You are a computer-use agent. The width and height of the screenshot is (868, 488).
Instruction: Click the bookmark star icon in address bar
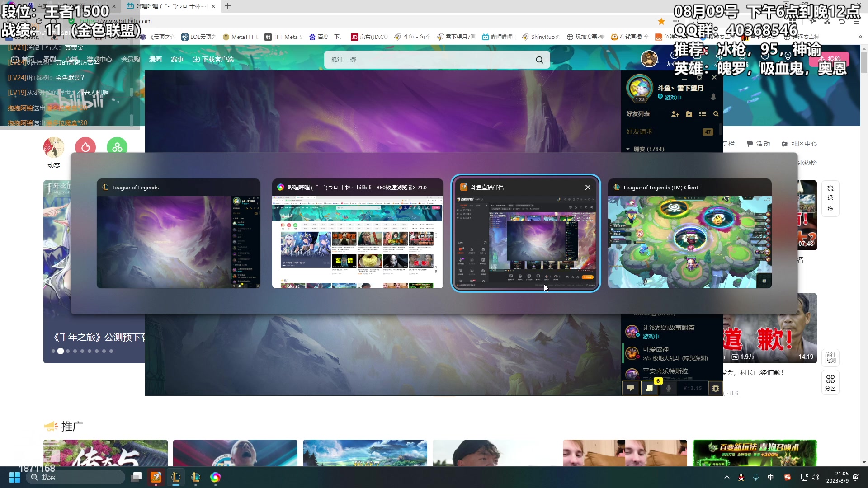(x=661, y=21)
